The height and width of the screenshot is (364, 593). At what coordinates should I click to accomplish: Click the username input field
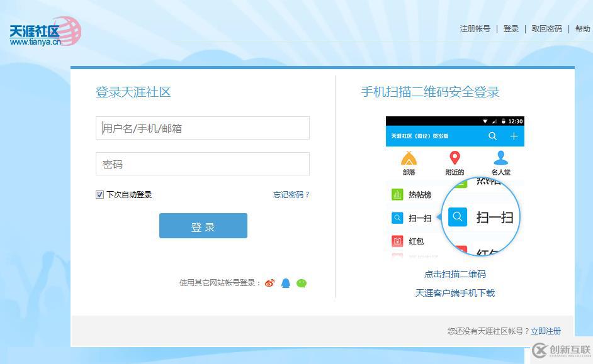[x=203, y=128]
